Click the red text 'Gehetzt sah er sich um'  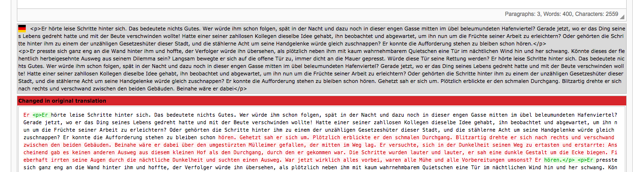click(x=274, y=138)
